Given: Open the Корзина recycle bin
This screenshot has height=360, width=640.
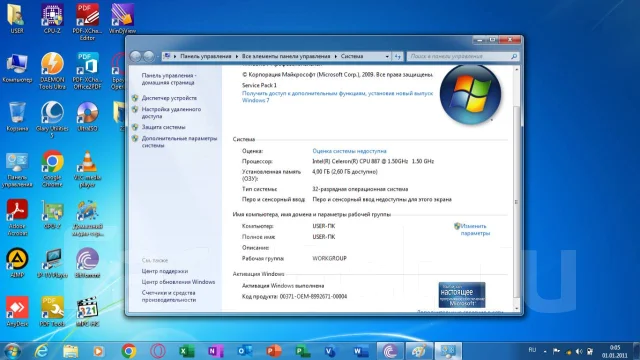Looking at the screenshot, I should pos(17,117).
